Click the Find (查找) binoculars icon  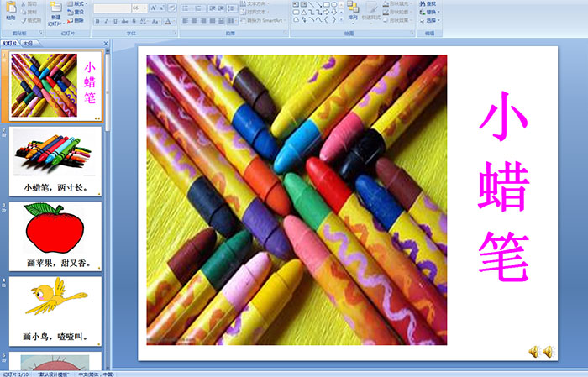tap(423, 3)
